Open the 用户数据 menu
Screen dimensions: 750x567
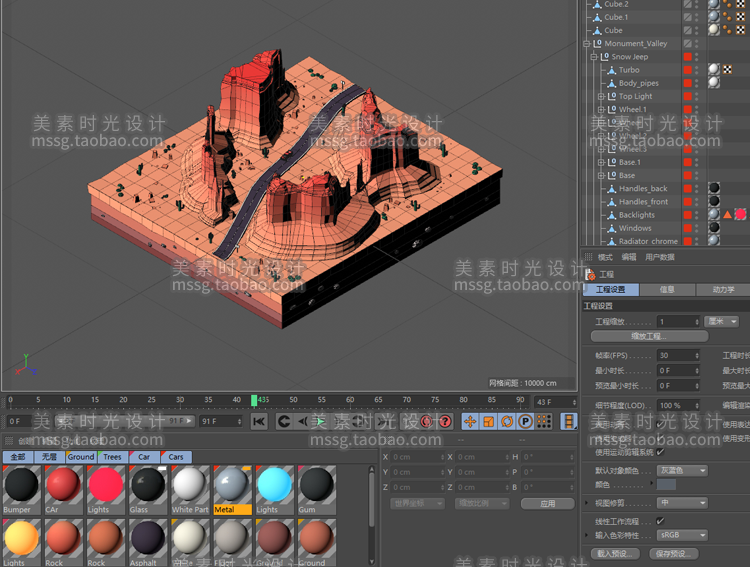[x=660, y=257]
